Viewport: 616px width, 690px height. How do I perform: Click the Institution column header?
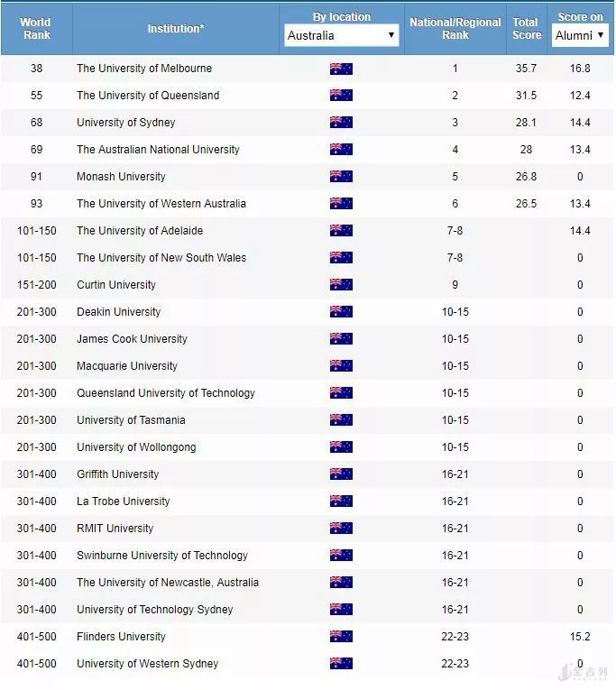[176, 29]
